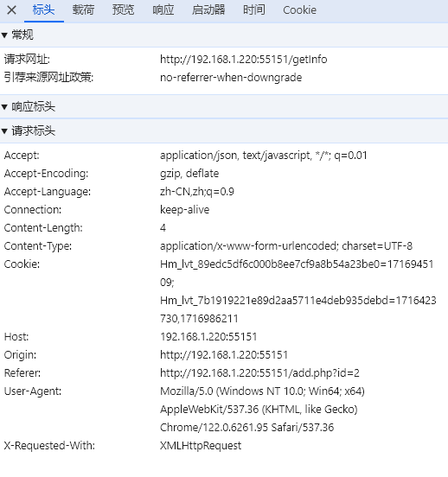Click the no-referrer-when-downgrade policy value
The height and width of the screenshot is (477, 448).
tap(231, 77)
